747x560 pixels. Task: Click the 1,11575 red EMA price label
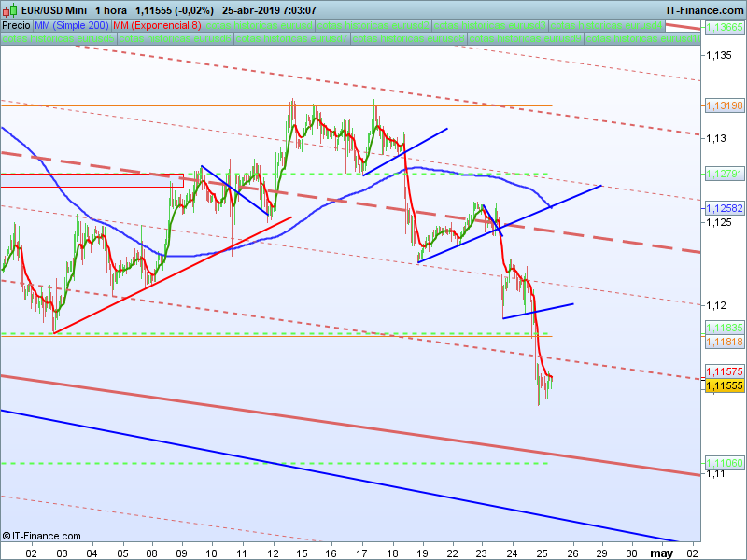(x=725, y=371)
